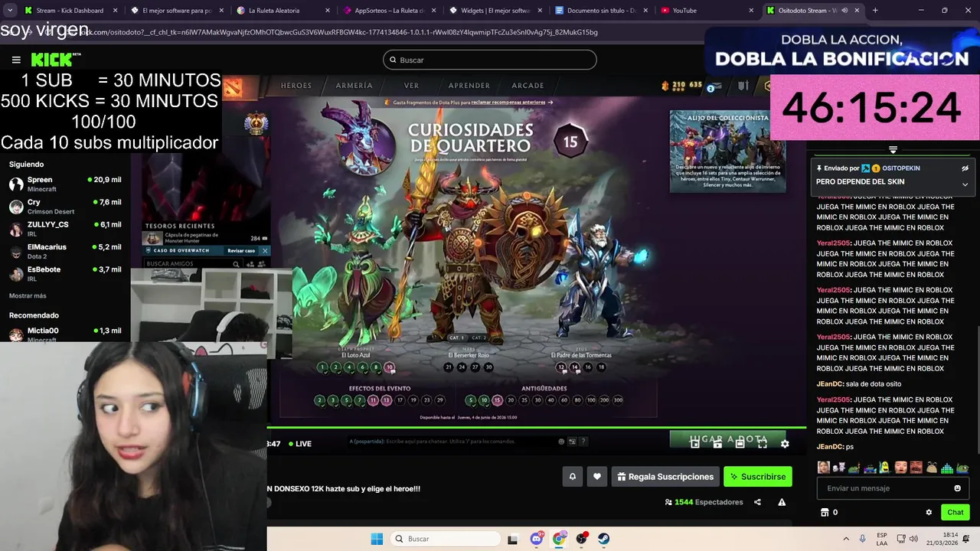Collapse the chat panel using the top arrow
980x551 pixels.
(893, 149)
